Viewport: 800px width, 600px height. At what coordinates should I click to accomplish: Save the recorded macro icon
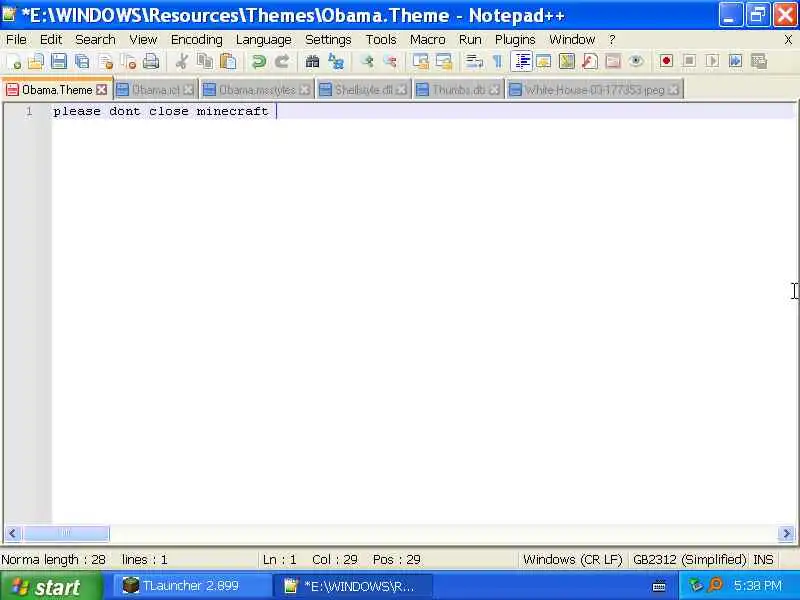point(759,62)
